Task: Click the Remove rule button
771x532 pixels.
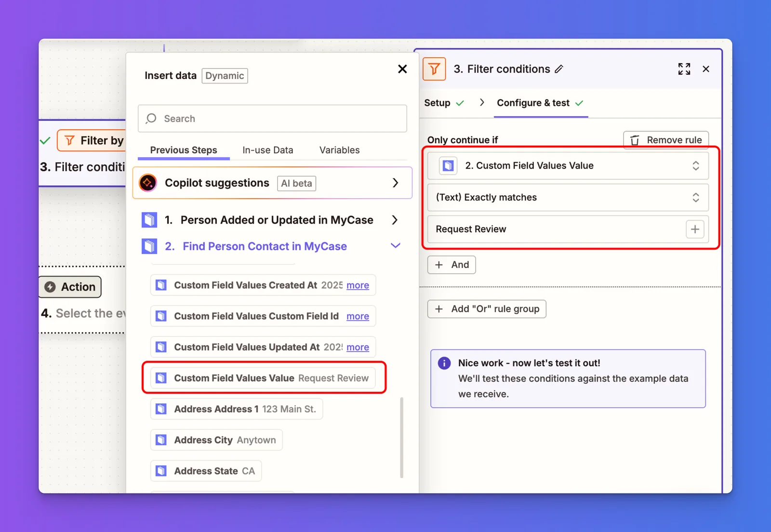Action: click(666, 140)
